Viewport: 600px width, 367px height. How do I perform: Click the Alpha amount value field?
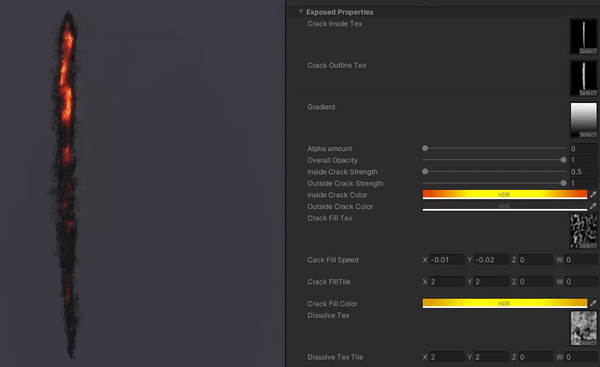click(x=584, y=148)
